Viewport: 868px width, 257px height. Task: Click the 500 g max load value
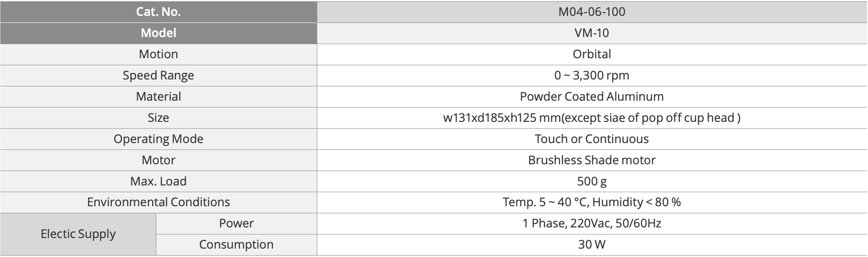pos(591,181)
